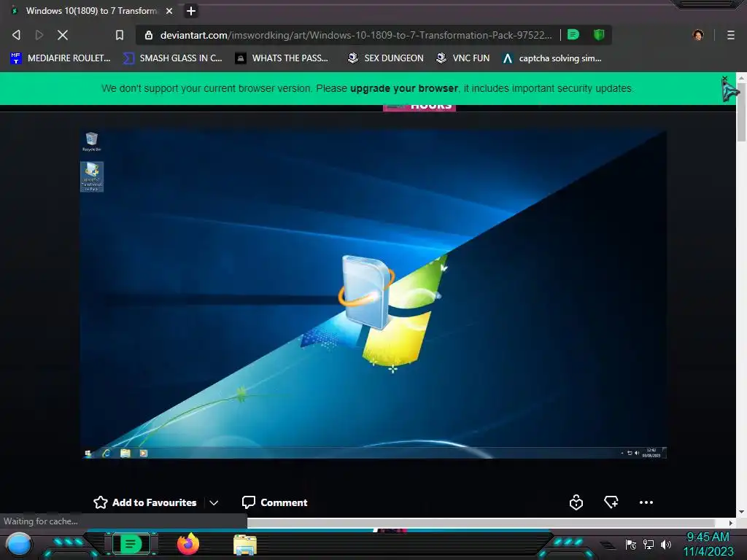This screenshot has height=560, width=747.
Task: Bookmark this page with the bookmark icon
Action: [120, 35]
